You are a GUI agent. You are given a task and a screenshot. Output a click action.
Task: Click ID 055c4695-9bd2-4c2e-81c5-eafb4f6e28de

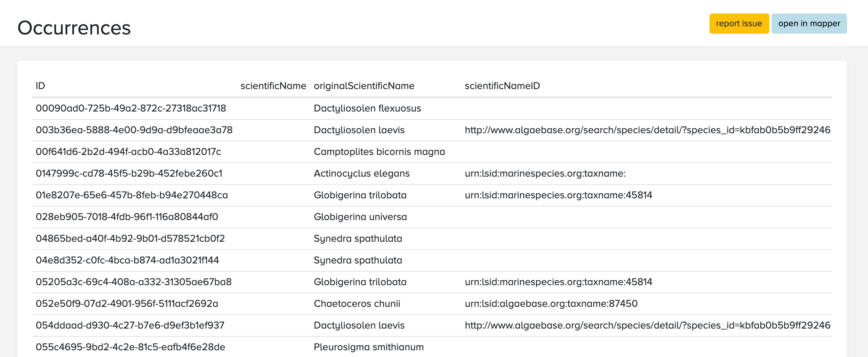coord(130,347)
